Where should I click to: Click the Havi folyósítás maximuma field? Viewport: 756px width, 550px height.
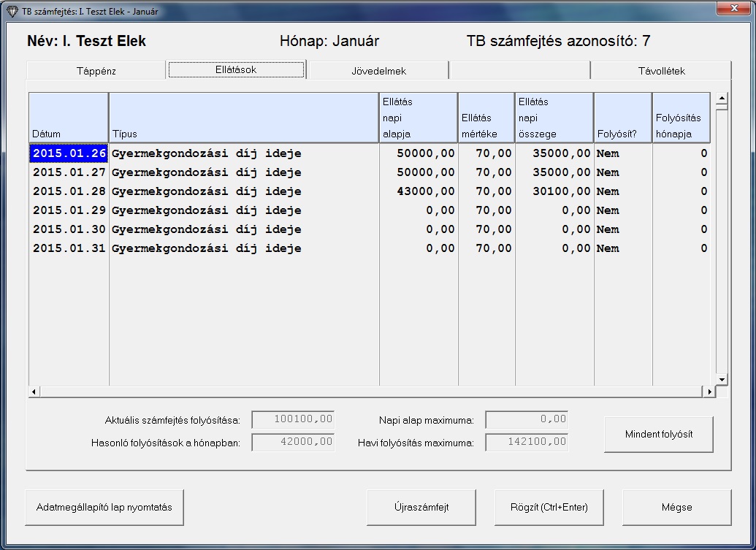tap(527, 442)
